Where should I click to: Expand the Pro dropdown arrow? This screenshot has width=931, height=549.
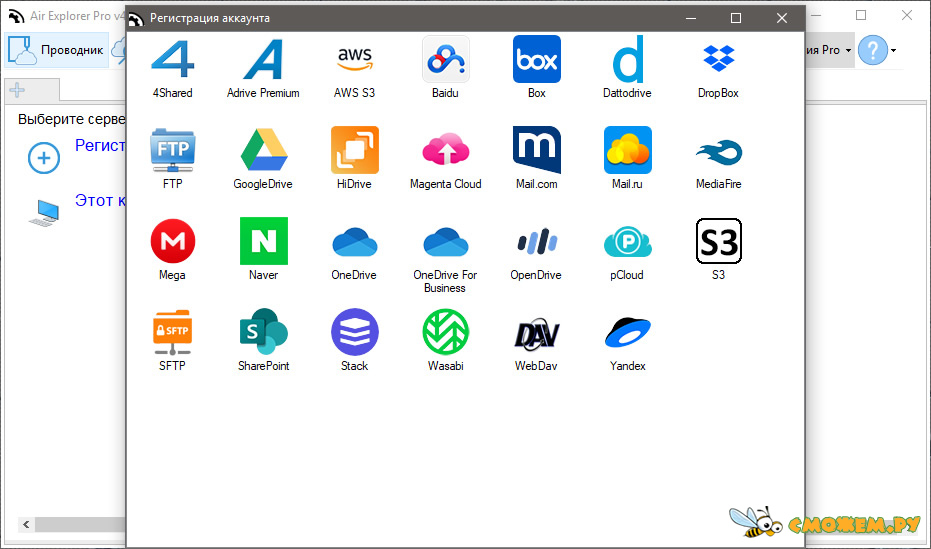(x=848, y=50)
